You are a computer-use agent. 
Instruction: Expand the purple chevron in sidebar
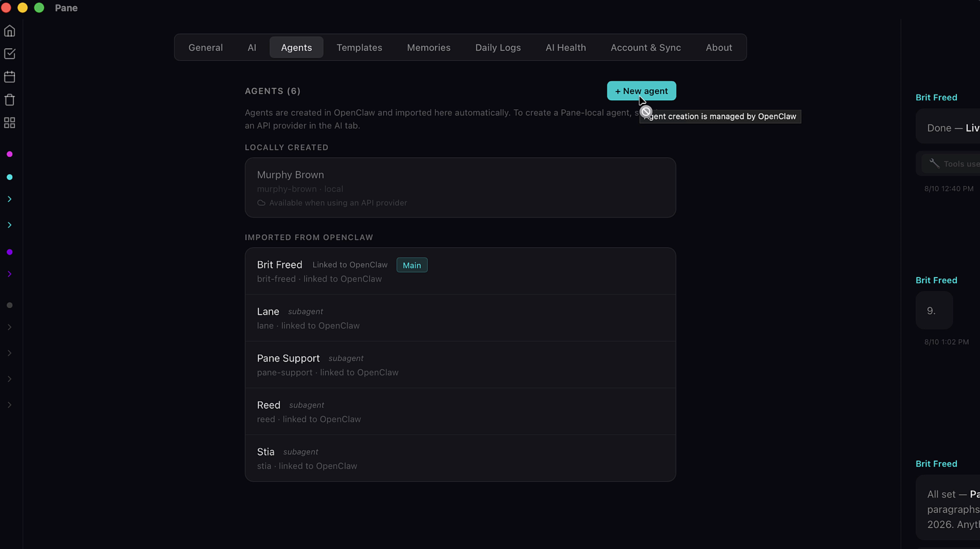(10, 274)
